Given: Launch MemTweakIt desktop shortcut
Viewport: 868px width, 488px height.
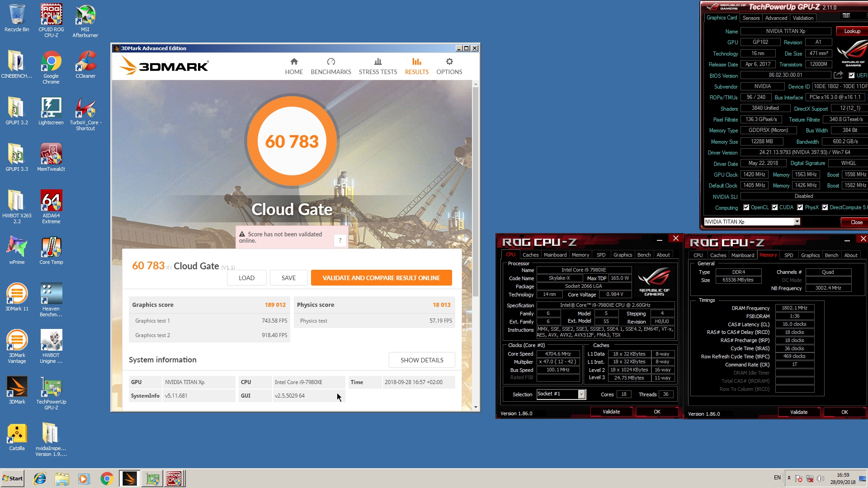Looking at the screenshot, I should point(51,157).
